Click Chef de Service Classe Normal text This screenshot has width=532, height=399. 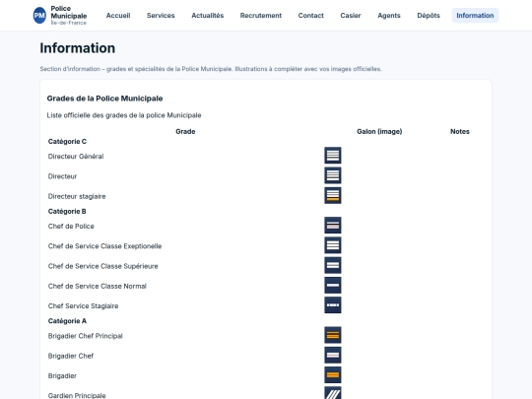point(97,287)
